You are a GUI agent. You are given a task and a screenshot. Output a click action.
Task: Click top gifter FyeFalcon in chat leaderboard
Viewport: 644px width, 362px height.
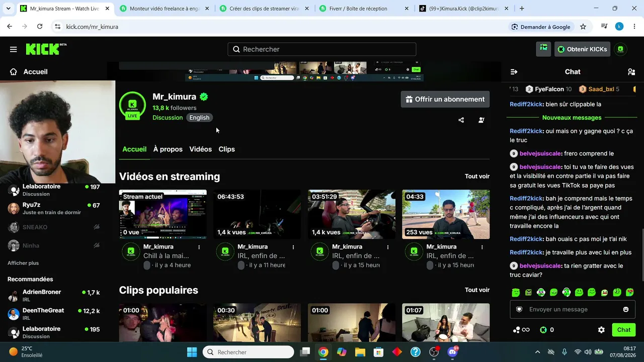(549, 89)
